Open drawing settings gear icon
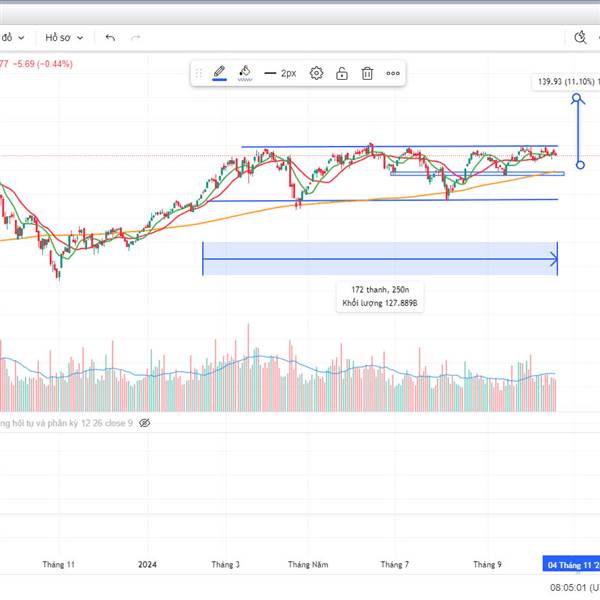This screenshot has height=600, width=600. click(x=316, y=73)
